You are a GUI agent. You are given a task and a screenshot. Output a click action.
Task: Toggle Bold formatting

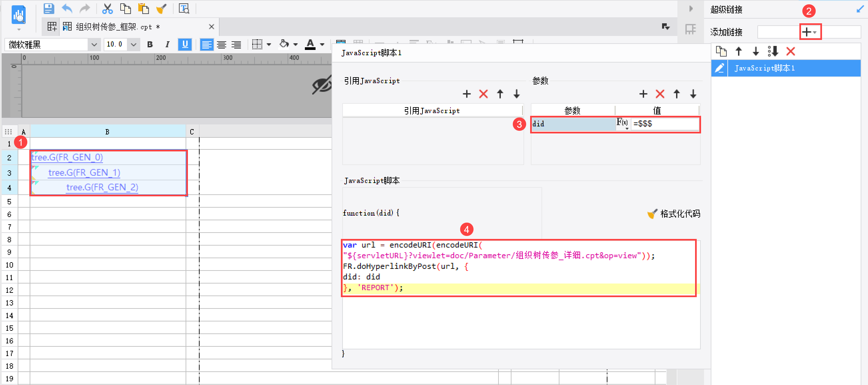[150, 45]
